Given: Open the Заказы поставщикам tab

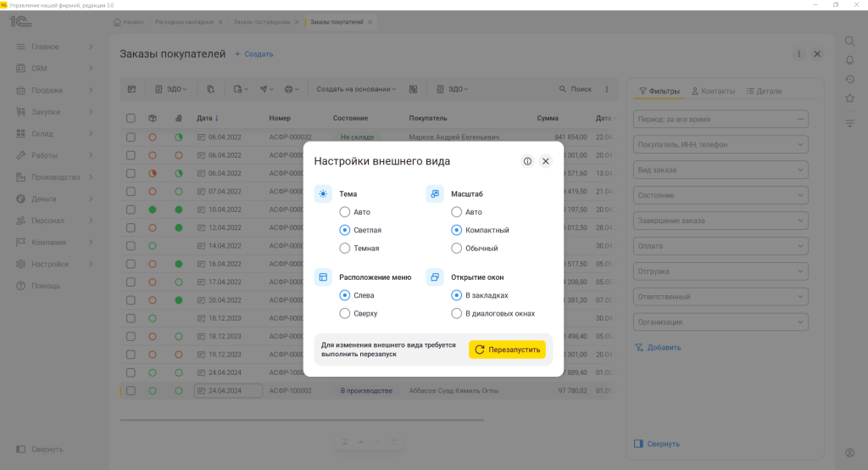Looking at the screenshot, I should coord(262,22).
